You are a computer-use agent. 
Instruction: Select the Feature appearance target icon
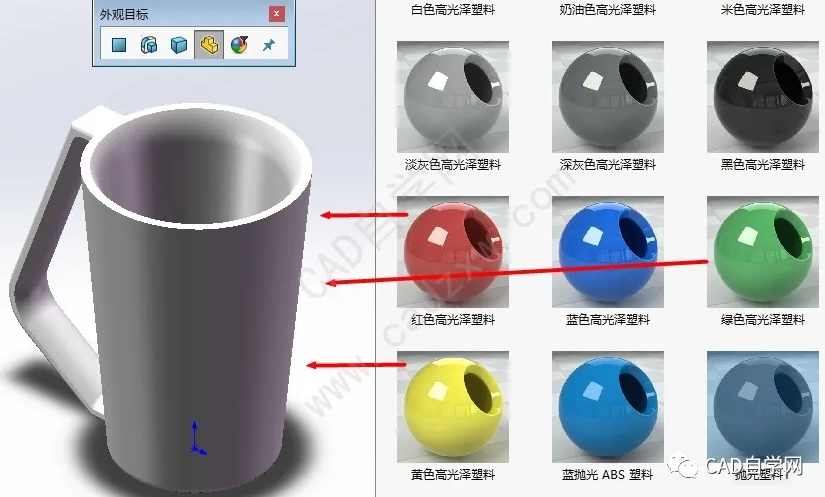pyautogui.click(x=149, y=45)
